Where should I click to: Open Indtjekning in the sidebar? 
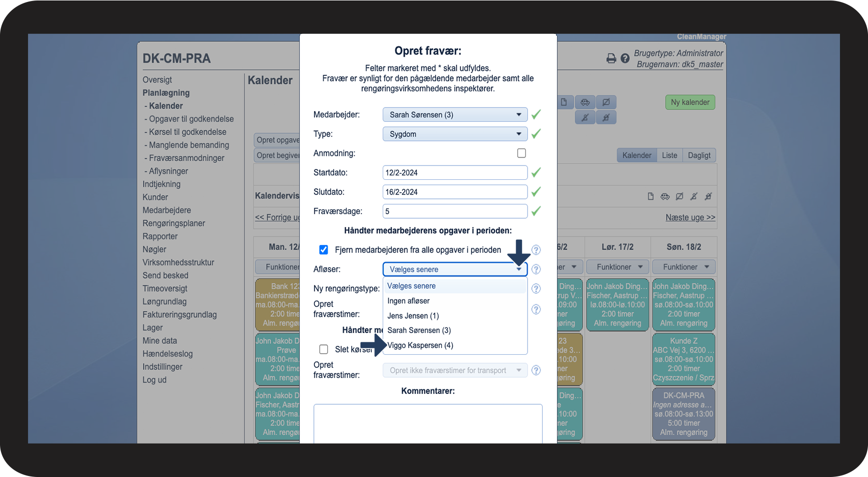pos(162,184)
